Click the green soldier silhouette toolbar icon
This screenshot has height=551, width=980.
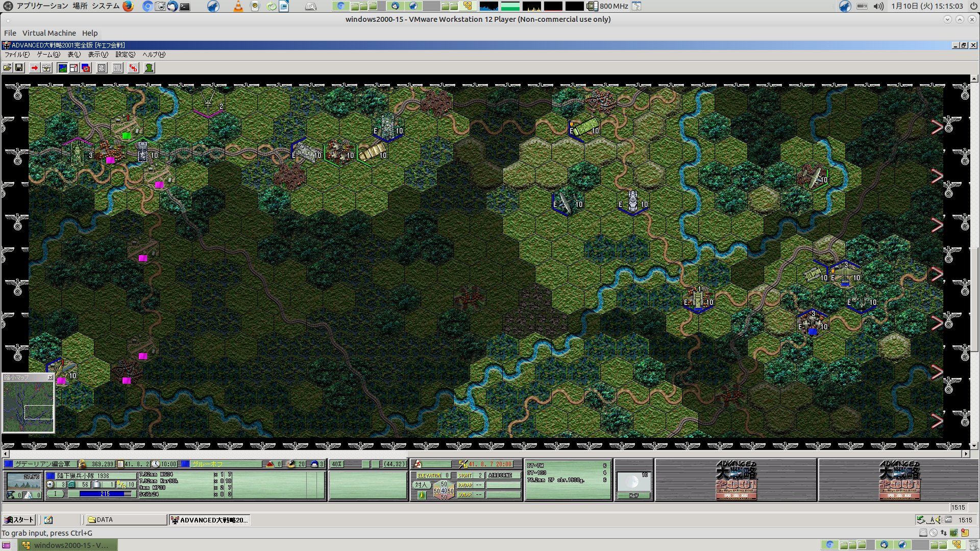[149, 68]
